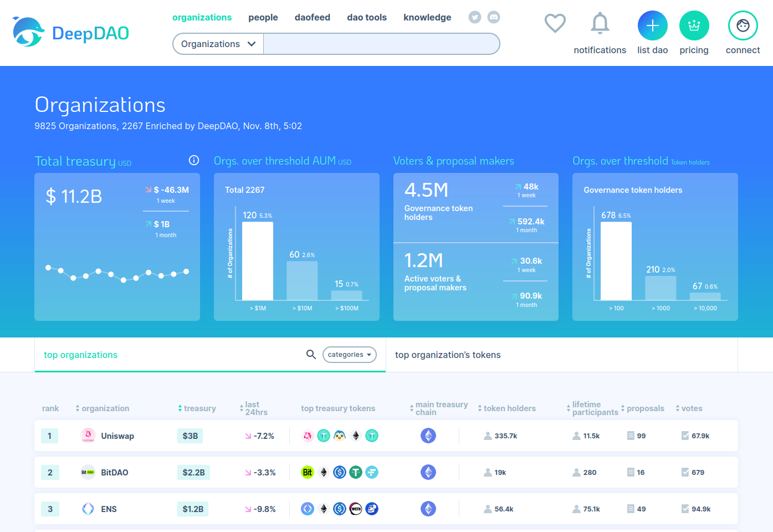Open notifications bell icon
Viewport: 773px width, 532px height.
pyautogui.click(x=600, y=23)
